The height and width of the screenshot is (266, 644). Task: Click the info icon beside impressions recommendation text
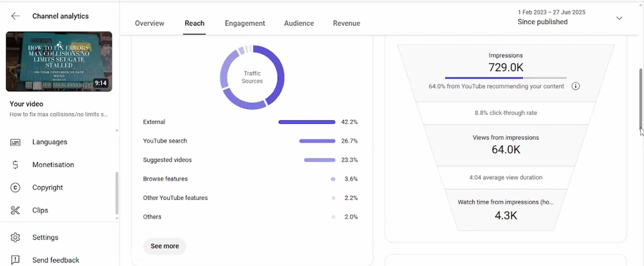tap(575, 87)
